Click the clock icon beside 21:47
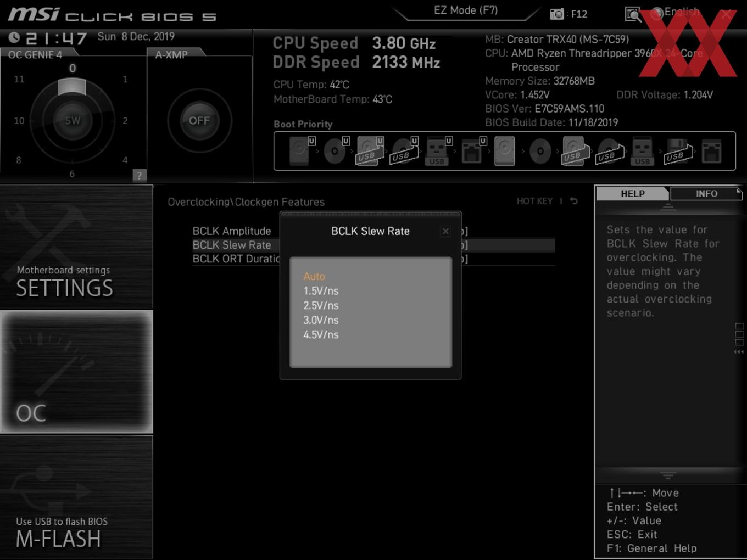Screen dimensions: 747x560 14,37
